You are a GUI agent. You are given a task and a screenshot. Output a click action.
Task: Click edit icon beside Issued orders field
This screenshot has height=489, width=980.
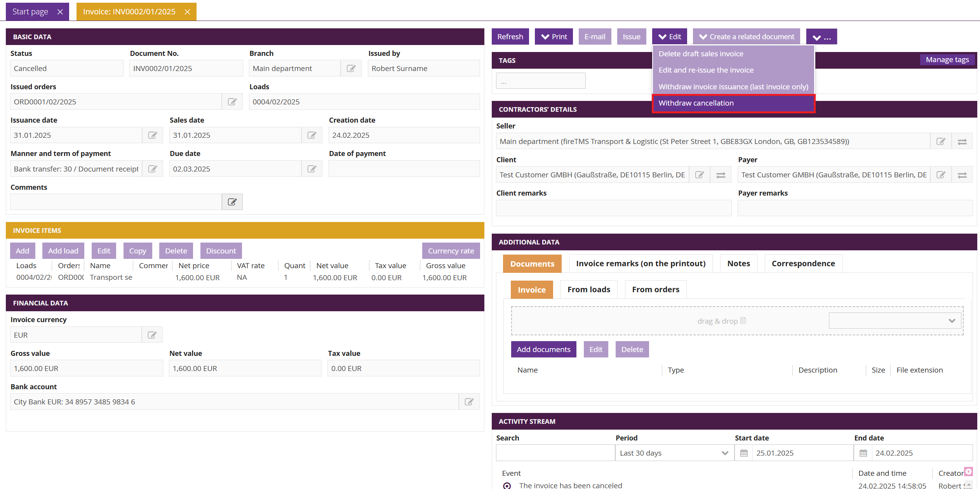(232, 102)
